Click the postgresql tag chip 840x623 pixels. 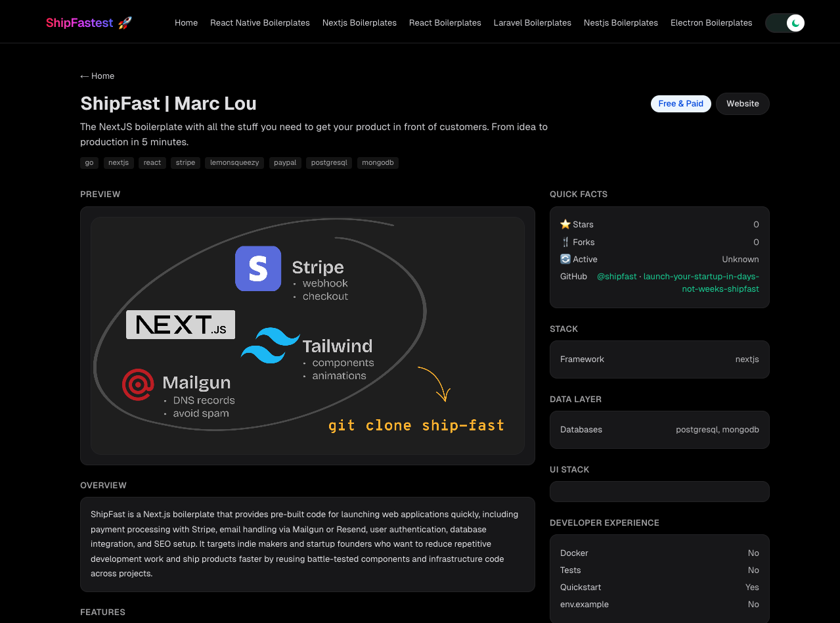coord(328,162)
